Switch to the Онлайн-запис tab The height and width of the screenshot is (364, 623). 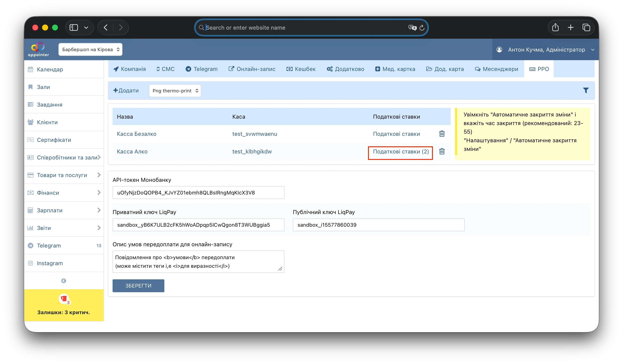pyautogui.click(x=252, y=69)
